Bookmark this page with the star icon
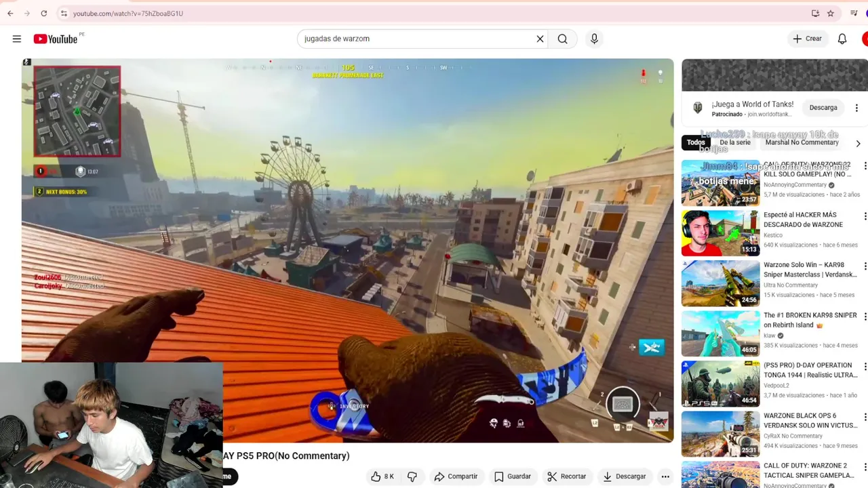The width and height of the screenshot is (868, 488). 831,13
